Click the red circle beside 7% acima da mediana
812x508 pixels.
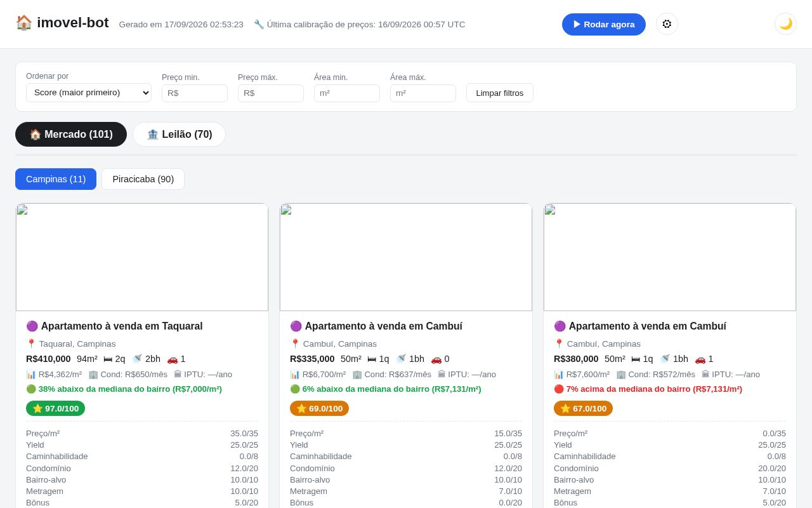coord(559,389)
